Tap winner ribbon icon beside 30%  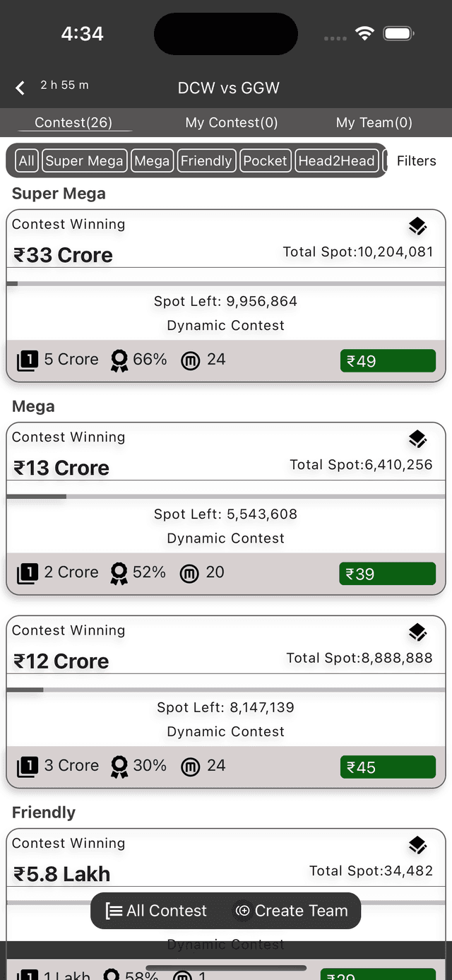pyautogui.click(x=119, y=767)
